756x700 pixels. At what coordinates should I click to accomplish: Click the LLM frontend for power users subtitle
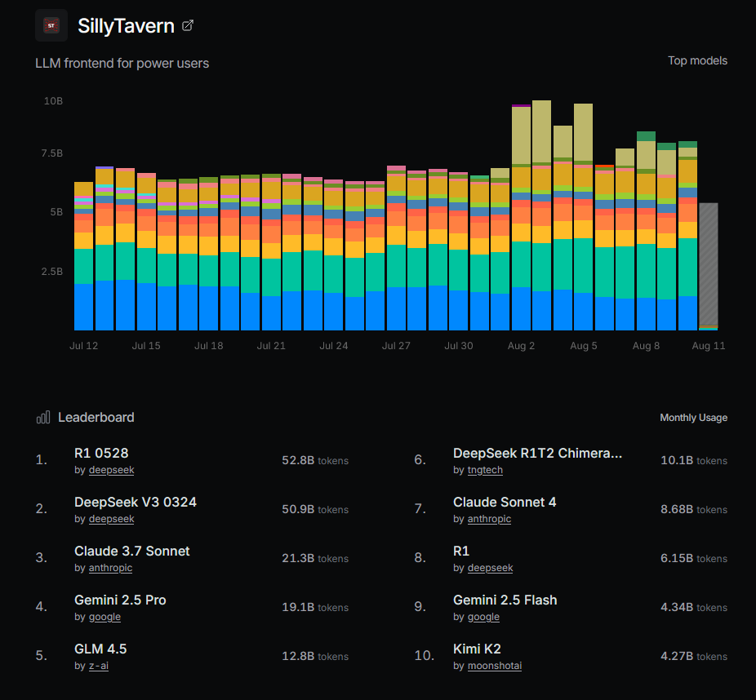tap(122, 63)
